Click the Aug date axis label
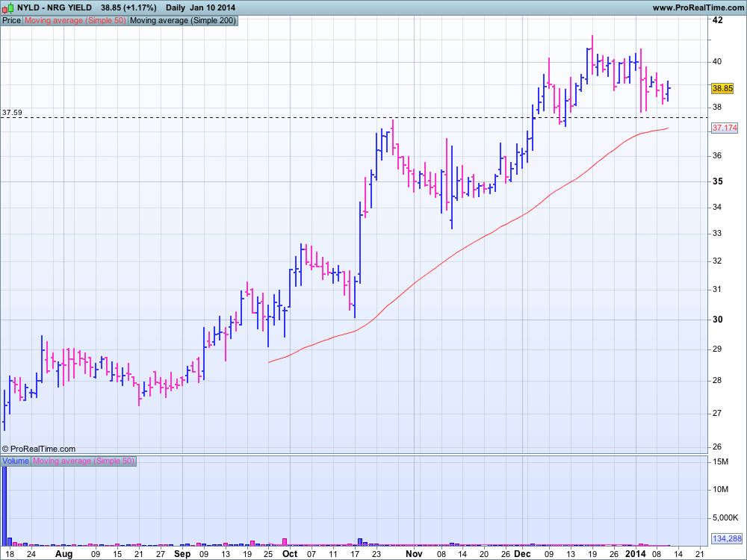The width and height of the screenshot is (747, 560). click(x=63, y=554)
